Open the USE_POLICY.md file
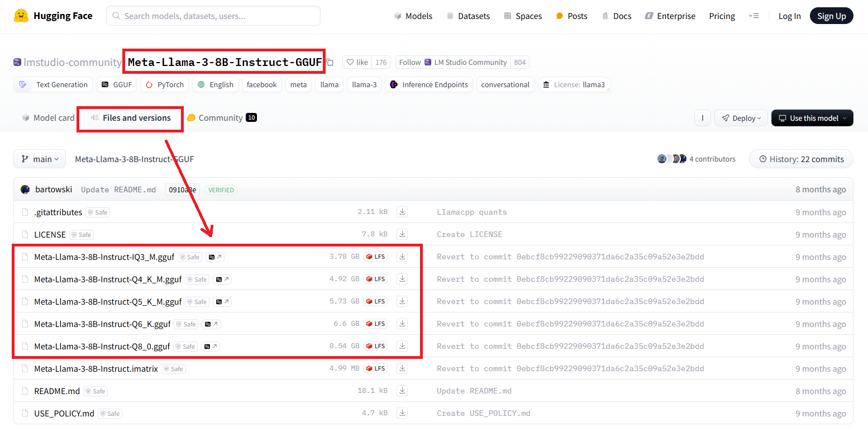 64,413
